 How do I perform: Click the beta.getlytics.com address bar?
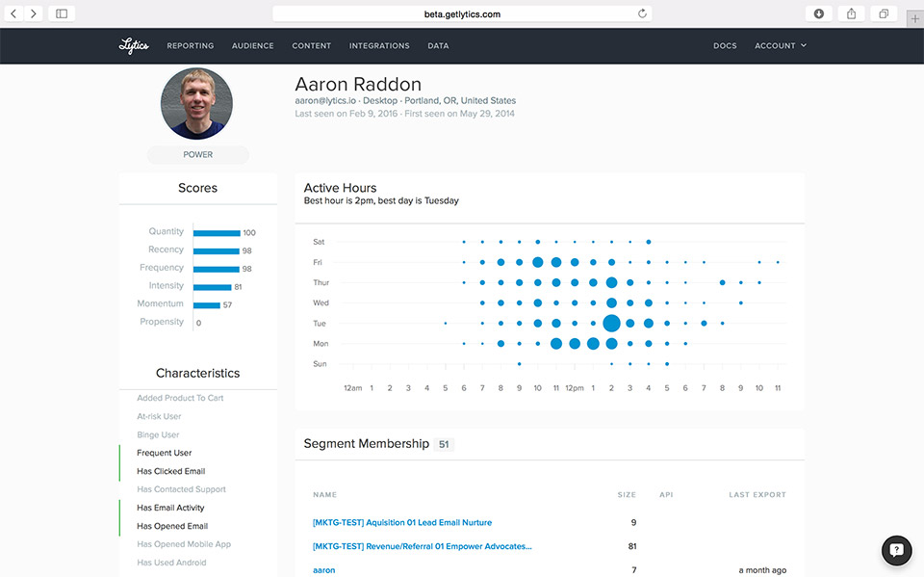click(462, 13)
